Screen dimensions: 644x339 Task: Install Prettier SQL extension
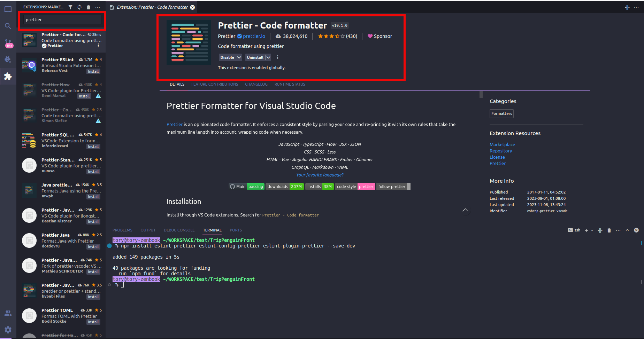coord(93,147)
